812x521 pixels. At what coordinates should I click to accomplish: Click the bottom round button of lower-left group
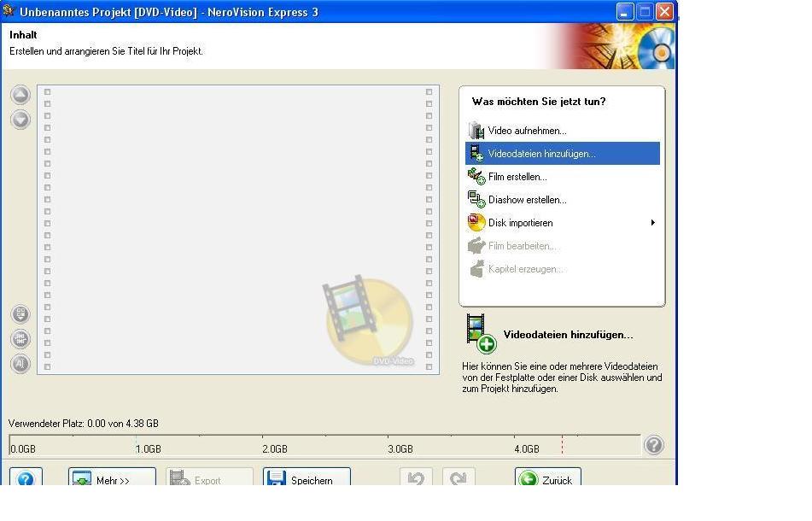point(20,364)
